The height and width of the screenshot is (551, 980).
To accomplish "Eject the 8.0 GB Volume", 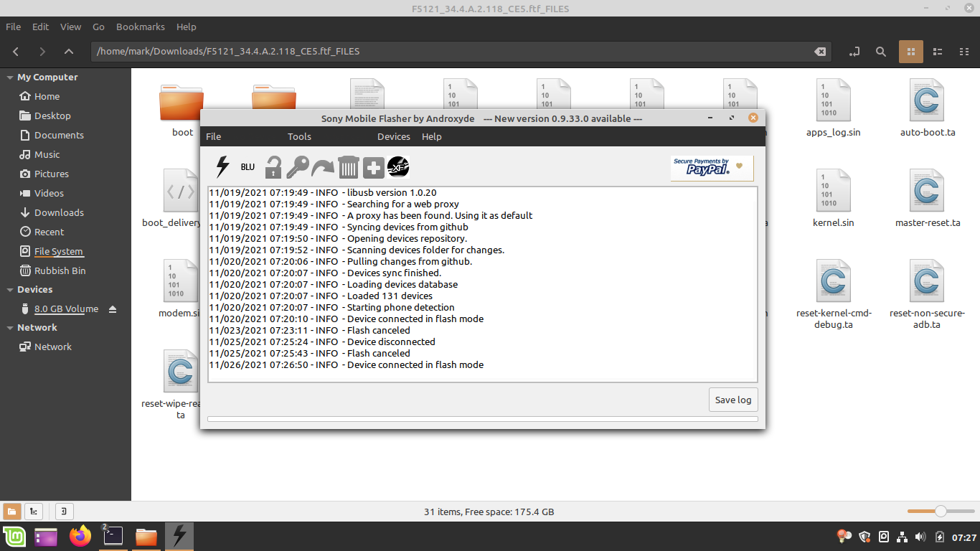I will (x=112, y=309).
